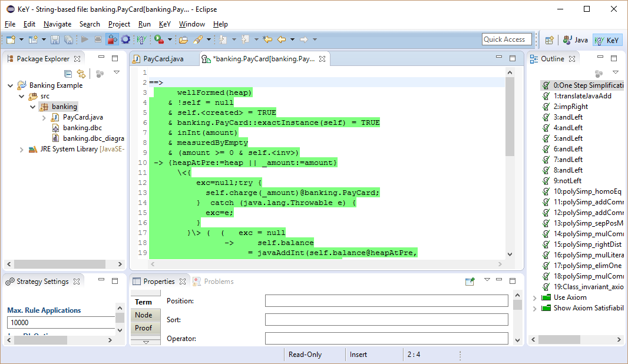Screen dimensions: 628x364
Task: Toggle the highlighted red-square toolbar button
Action: (x=112, y=39)
